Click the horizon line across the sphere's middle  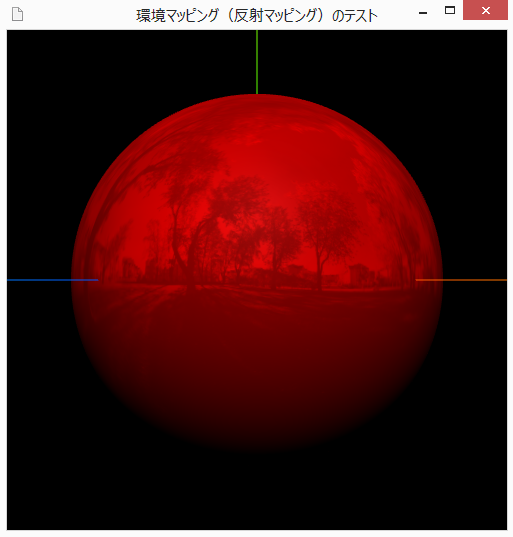257,285
